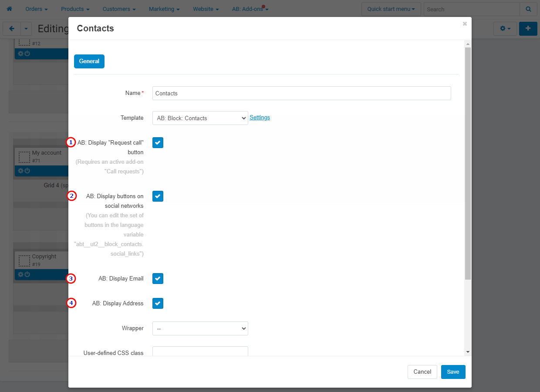The image size is (540, 392).
Task: Click the search magnifier button
Action: click(x=528, y=9)
